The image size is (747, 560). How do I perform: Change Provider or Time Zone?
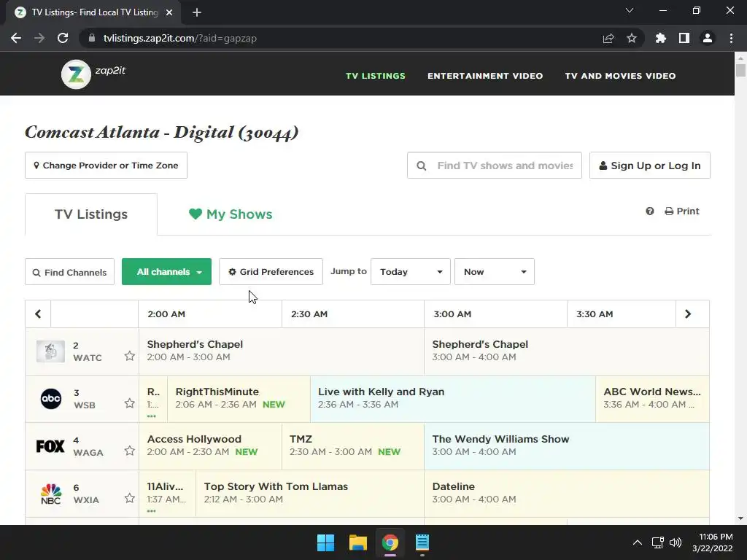click(106, 166)
